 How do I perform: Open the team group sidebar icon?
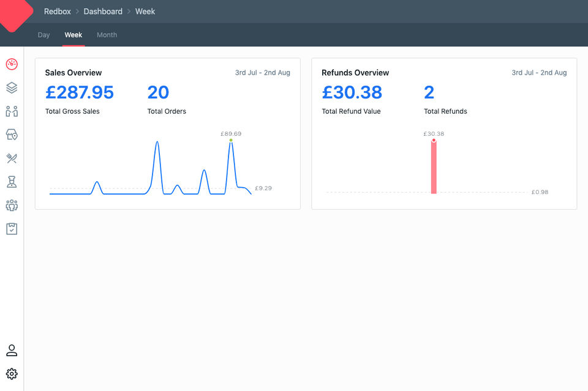click(12, 205)
